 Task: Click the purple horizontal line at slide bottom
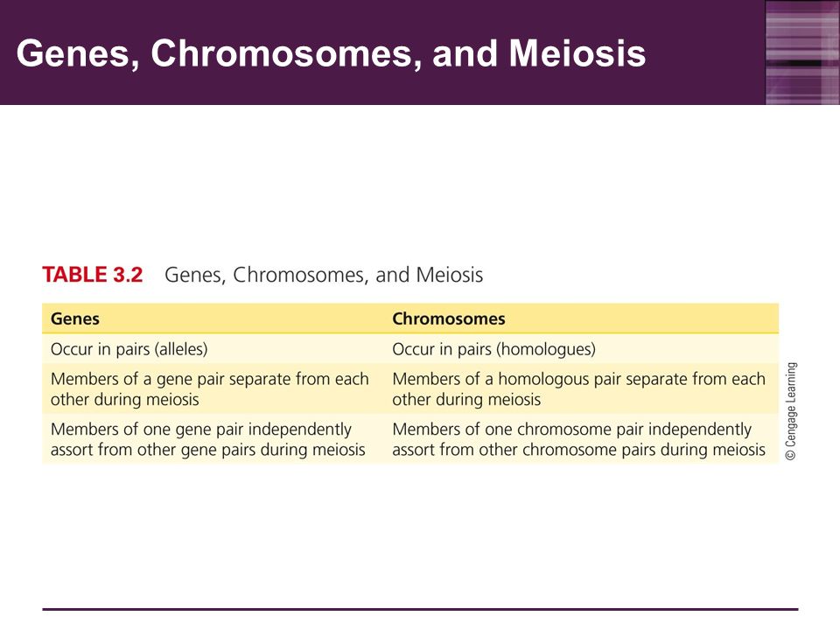click(420, 609)
